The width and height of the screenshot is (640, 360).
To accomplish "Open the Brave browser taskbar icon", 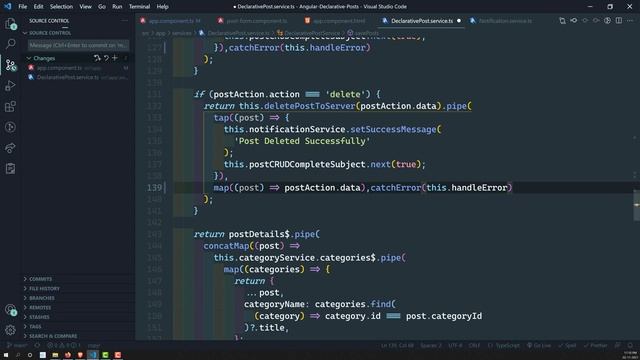I will [80, 355].
